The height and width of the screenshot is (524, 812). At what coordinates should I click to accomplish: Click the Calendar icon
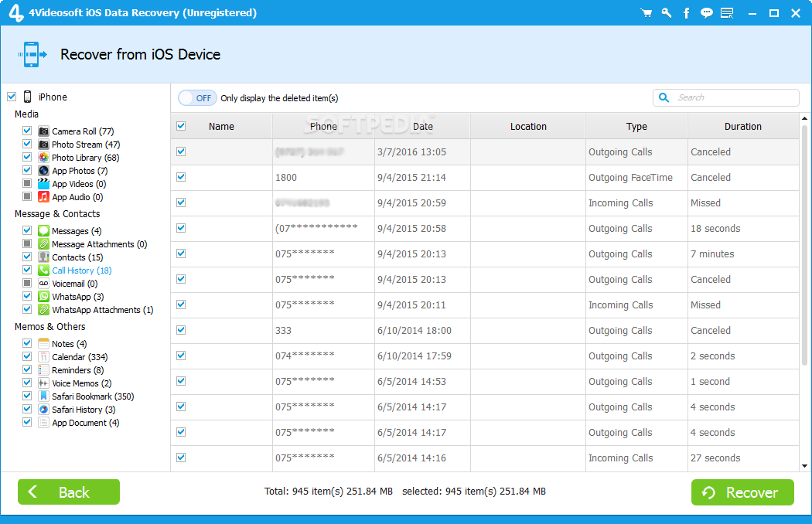click(44, 357)
